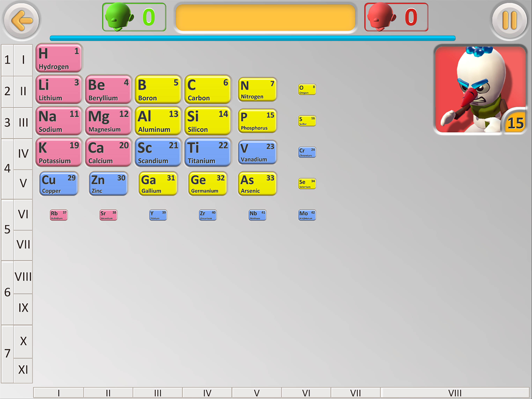Tap the small Oxygen tile

pos(307,90)
